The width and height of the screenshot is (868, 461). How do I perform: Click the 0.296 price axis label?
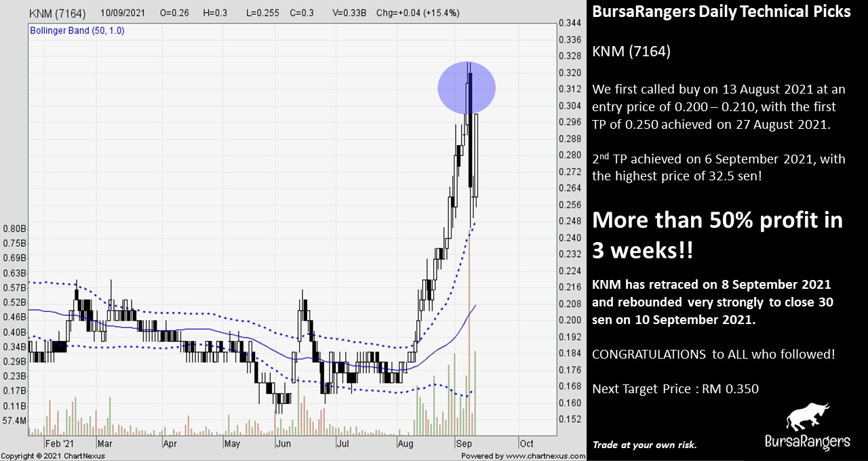570,122
